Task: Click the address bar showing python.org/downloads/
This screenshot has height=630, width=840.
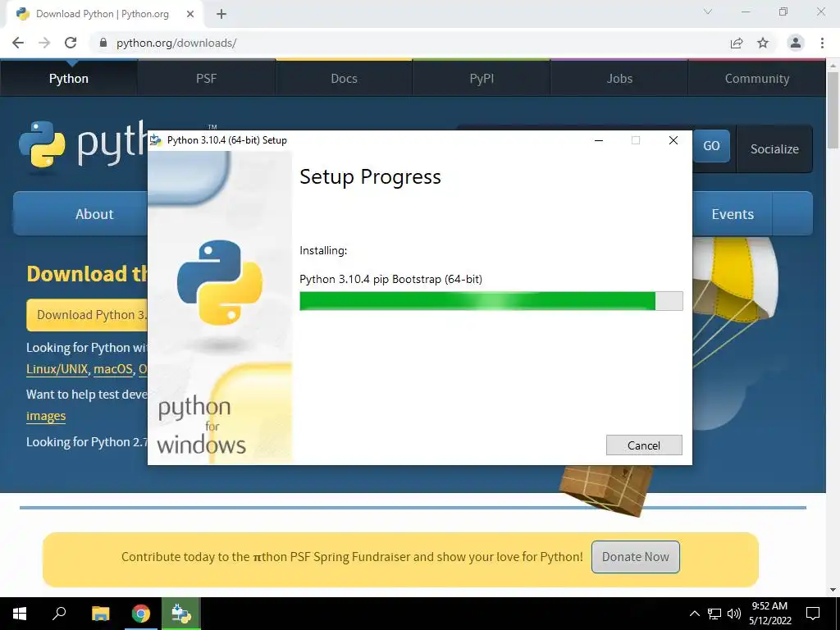Action: click(x=413, y=43)
